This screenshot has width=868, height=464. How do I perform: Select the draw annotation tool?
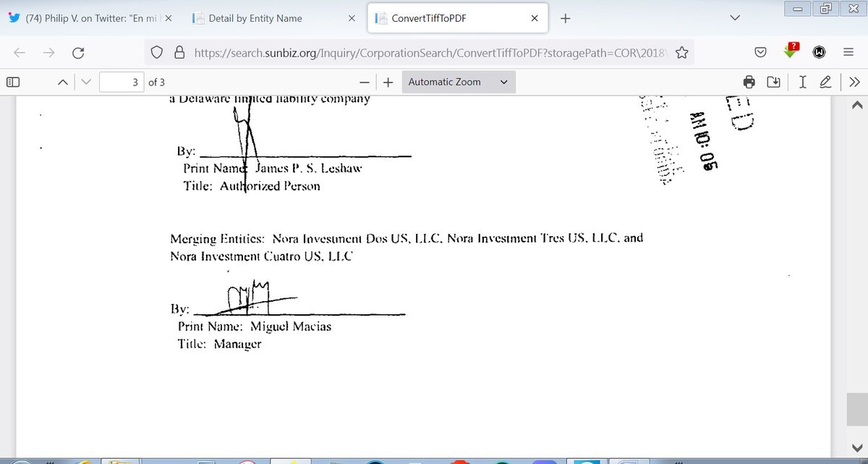pos(825,82)
